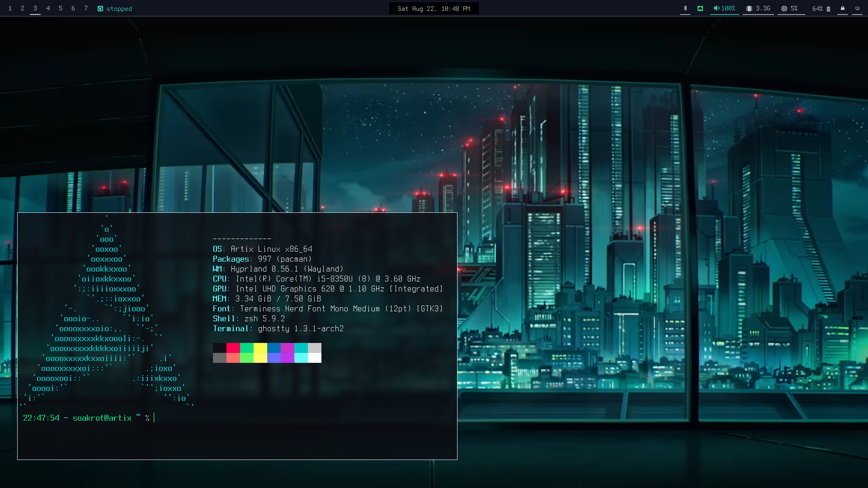Image resolution: width=868 pixels, height=488 pixels.
Task: Click the "MEM: 3.34 GiB / 7.50 GiB" line
Action: 267,299
